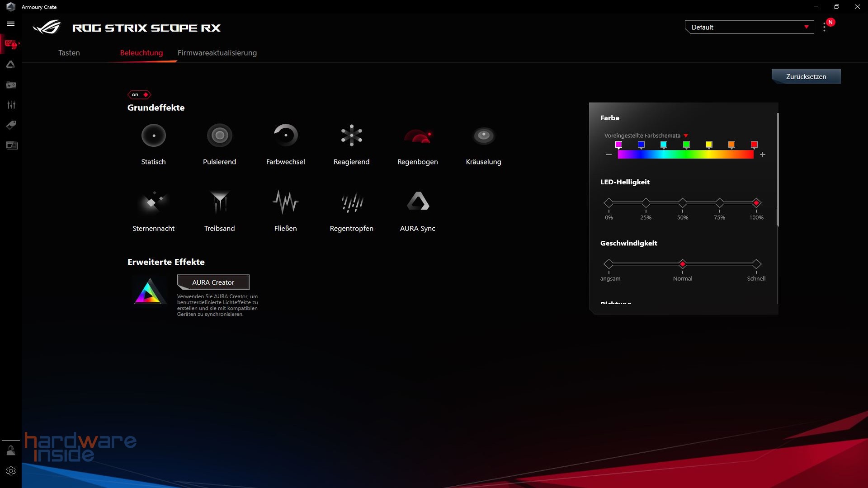Open the Default profile dropdown

(748, 27)
